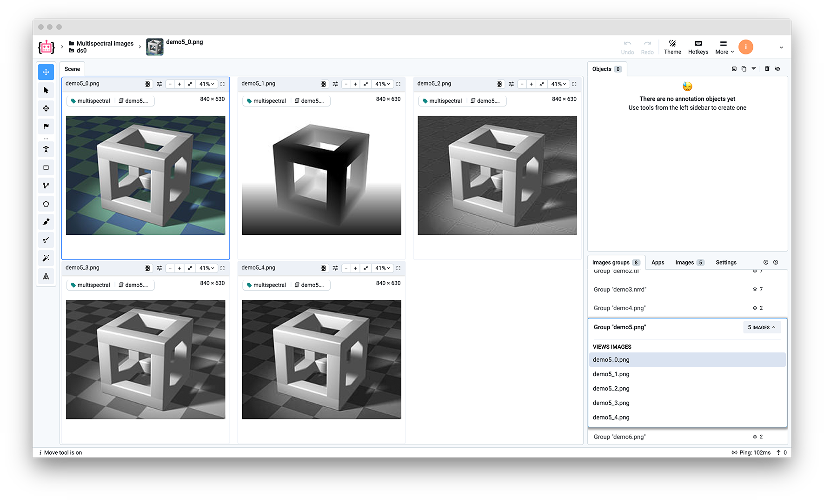Select the arrow pointer tool
Screen dimensions: 824x504
tap(46, 90)
